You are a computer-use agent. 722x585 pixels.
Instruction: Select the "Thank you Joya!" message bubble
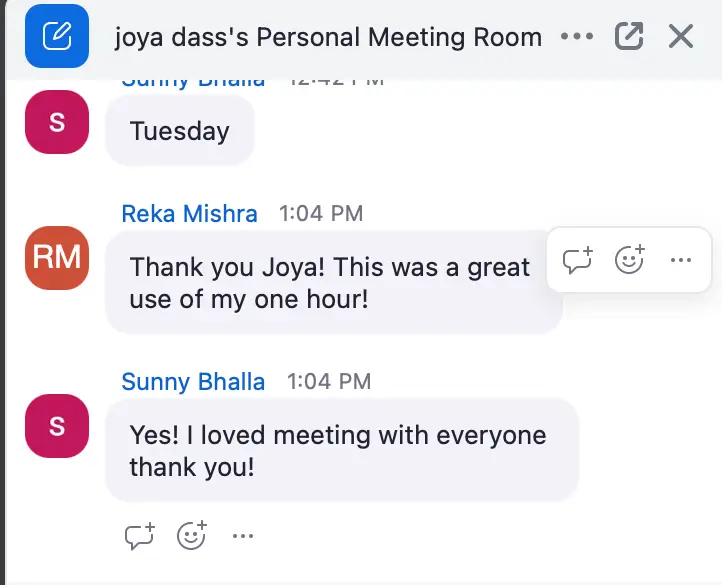click(x=332, y=282)
